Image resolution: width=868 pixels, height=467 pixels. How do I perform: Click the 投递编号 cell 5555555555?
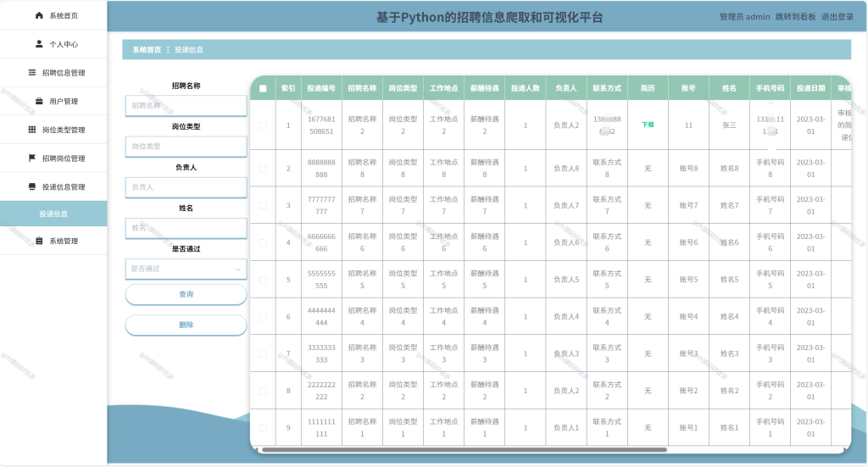(x=321, y=280)
